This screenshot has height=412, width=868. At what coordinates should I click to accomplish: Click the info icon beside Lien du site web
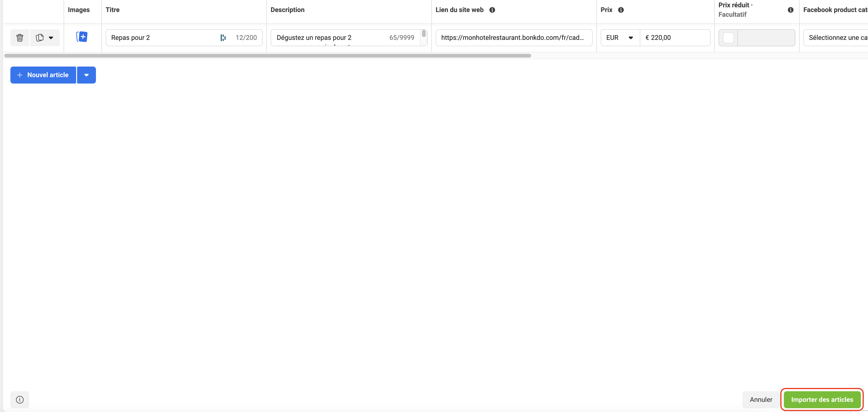coord(492,10)
